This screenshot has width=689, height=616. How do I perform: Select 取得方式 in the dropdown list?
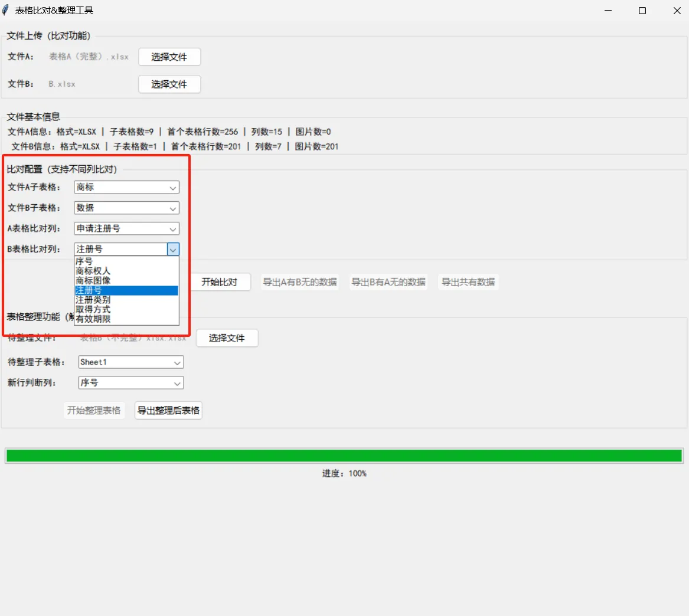126,310
